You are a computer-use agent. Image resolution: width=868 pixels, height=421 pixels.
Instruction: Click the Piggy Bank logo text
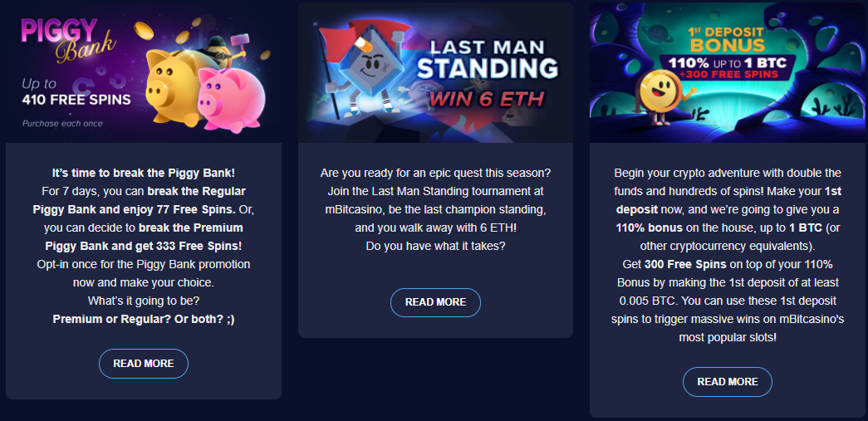click(x=67, y=39)
